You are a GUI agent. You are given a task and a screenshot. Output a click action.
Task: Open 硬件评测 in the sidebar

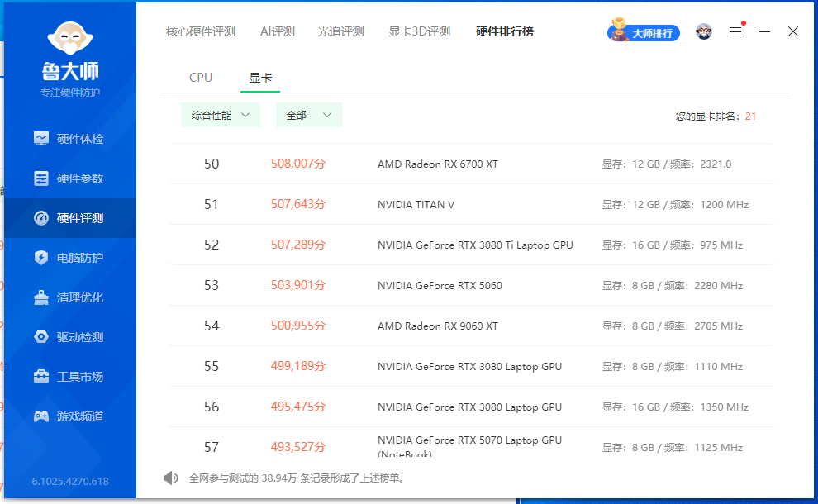tap(70, 218)
